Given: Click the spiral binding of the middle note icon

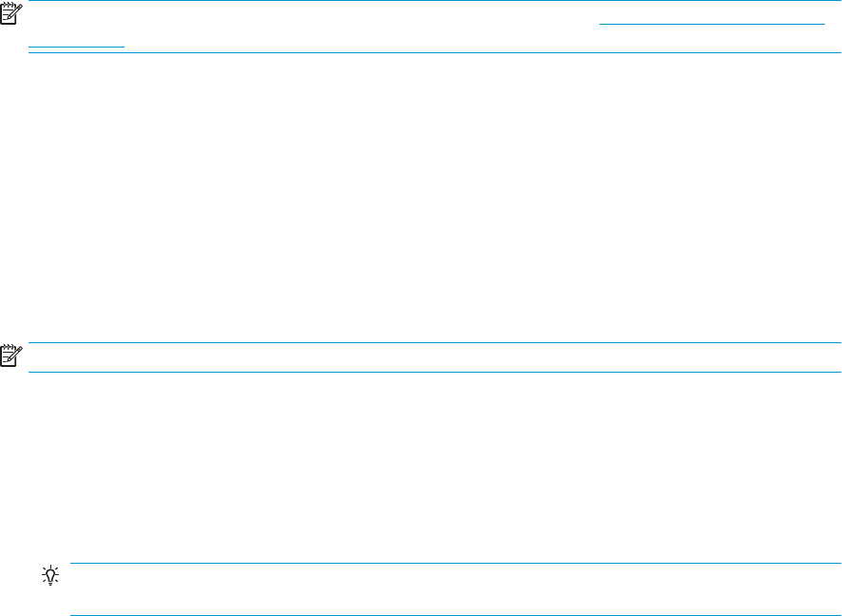Looking at the screenshot, I should click(x=8, y=348).
